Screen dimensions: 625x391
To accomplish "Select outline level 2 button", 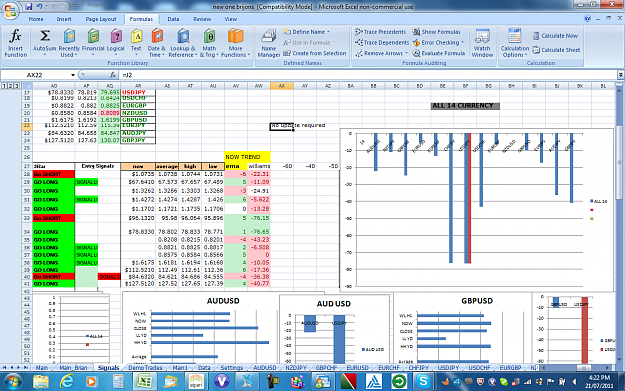I will coord(11,86).
